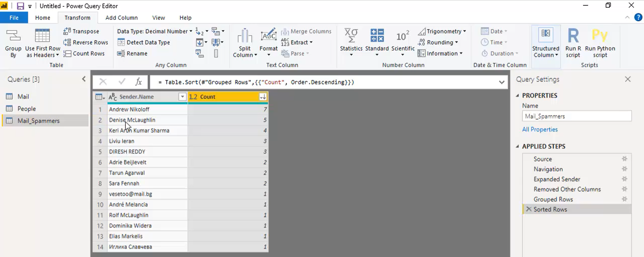The height and width of the screenshot is (257, 644).
Task: Click the Help question mark icon
Action: point(638,17)
